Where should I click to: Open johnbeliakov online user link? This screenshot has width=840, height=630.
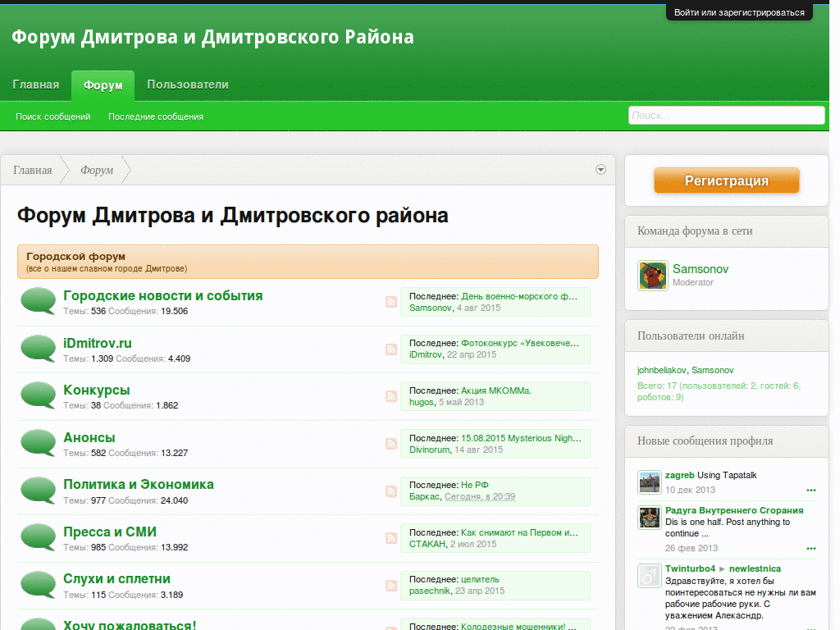(x=662, y=370)
